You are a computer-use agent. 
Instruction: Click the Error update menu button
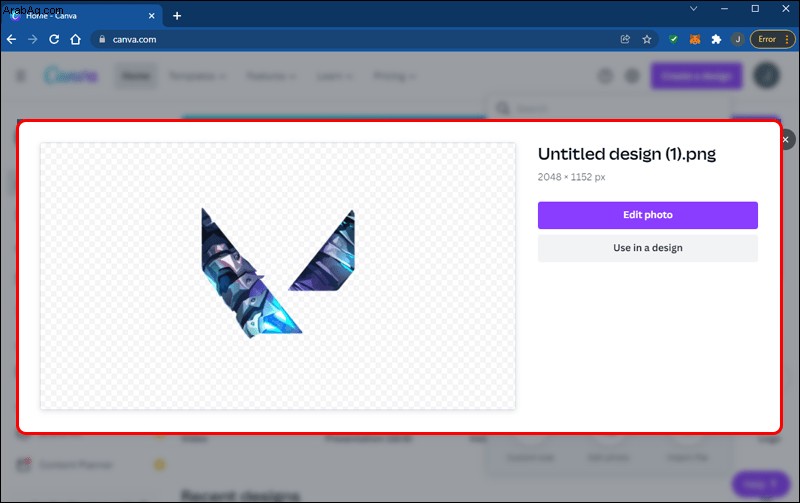click(x=772, y=39)
